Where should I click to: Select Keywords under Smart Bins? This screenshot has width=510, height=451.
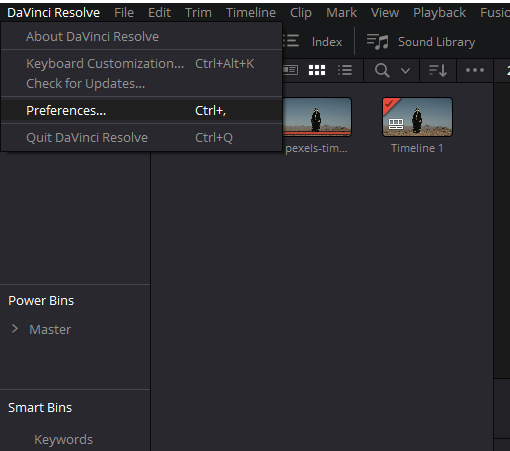tap(63, 439)
